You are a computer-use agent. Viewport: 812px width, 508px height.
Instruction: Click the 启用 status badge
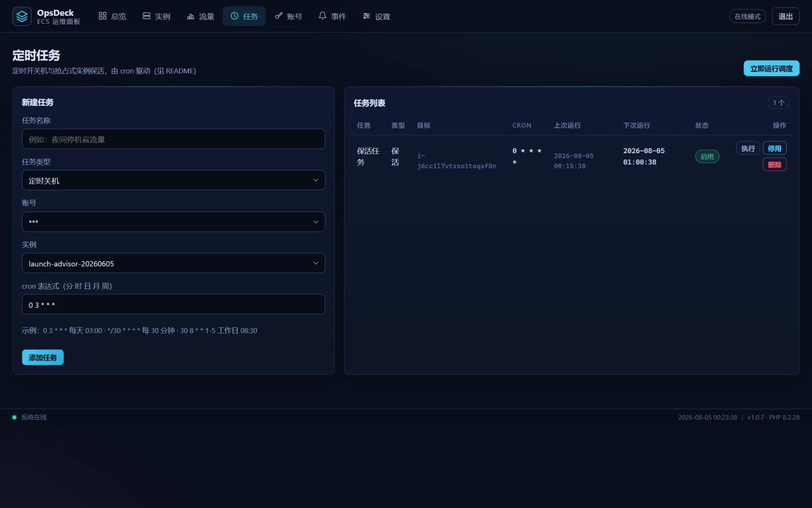pyautogui.click(x=707, y=157)
